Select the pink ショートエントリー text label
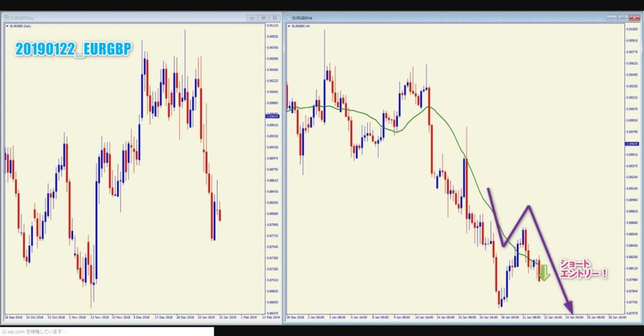 tap(584, 268)
